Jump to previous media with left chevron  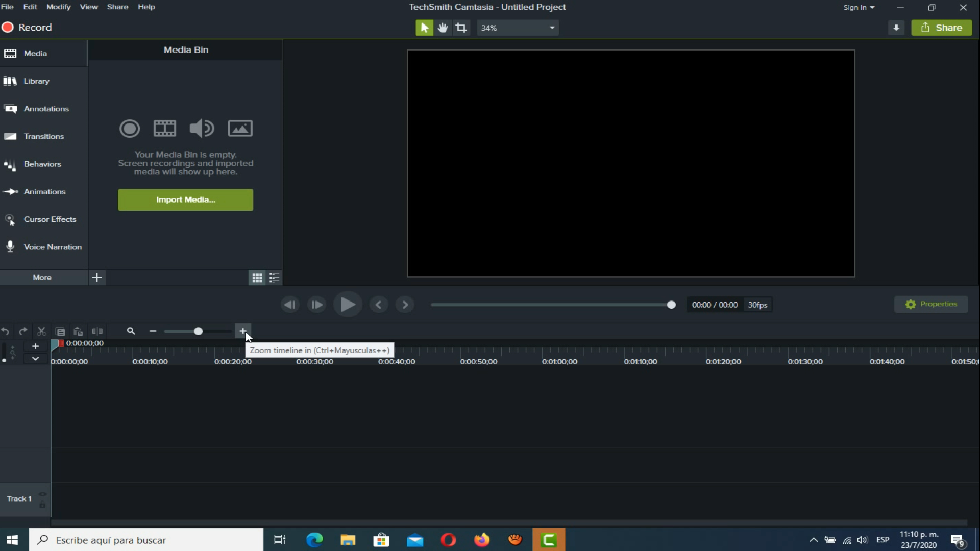pos(378,305)
